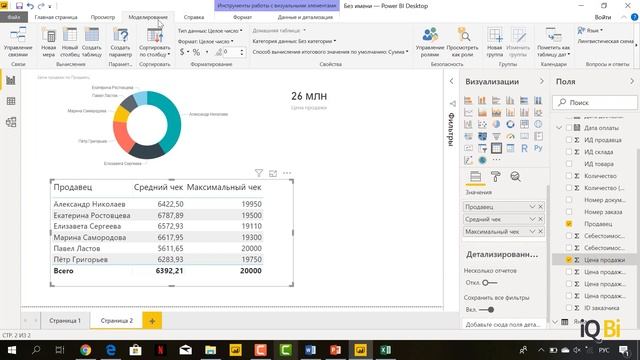Select the table visualization icon

point(496,148)
